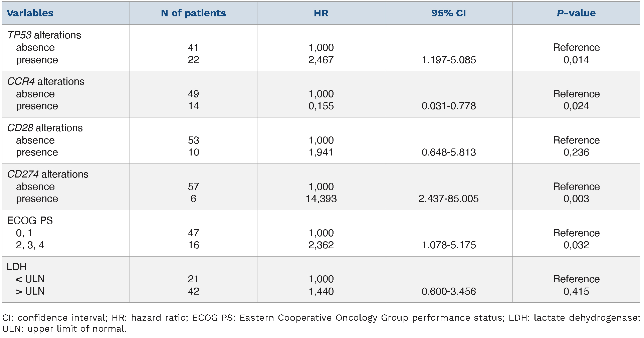Click the 95% CI column header
This screenshot has width=644, height=338.
click(x=448, y=13)
